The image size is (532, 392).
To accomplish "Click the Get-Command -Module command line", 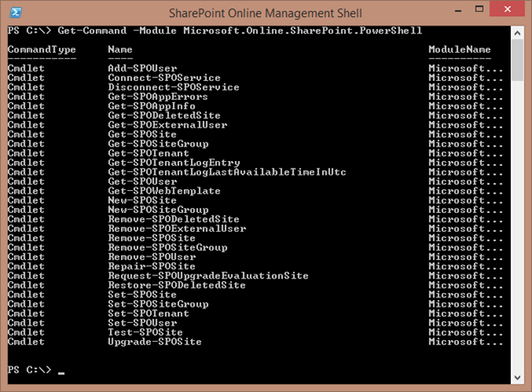I will point(215,31).
